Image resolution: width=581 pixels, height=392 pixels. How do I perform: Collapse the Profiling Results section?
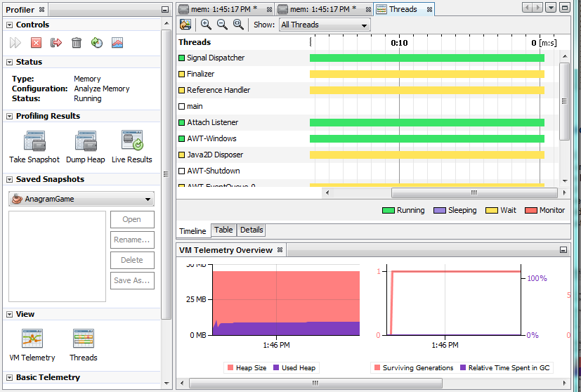10,117
